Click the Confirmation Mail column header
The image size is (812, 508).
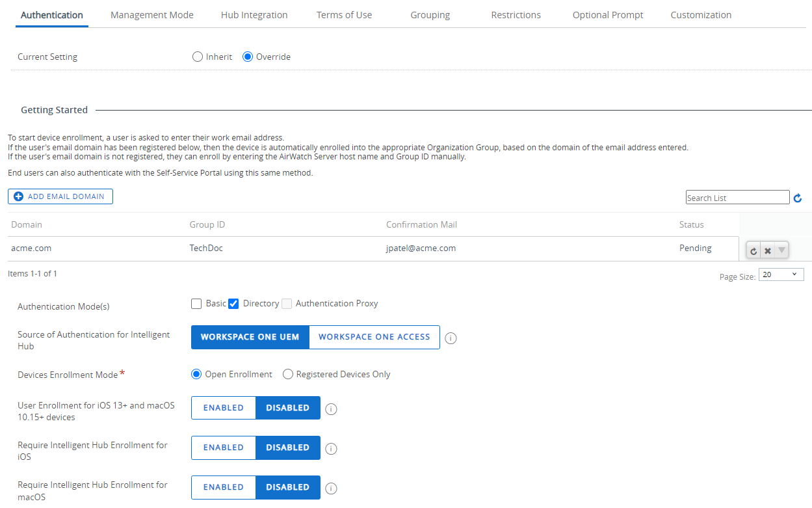tap(421, 224)
